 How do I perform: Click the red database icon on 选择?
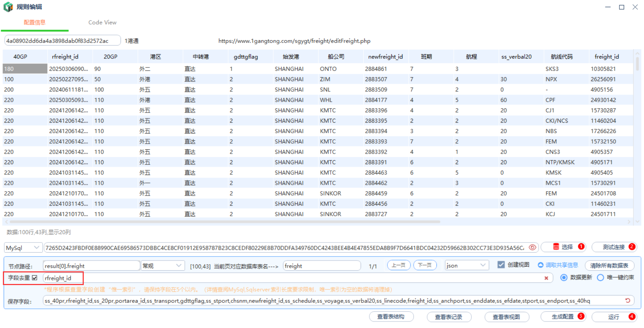[x=556, y=247]
